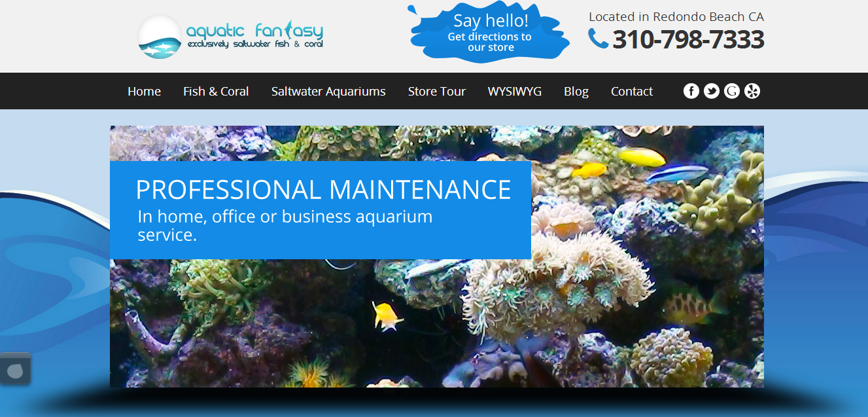Open the WYSIWYG navigation item
This screenshot has width=868, height=417.
pyautogui.click(x=515, y=92)
